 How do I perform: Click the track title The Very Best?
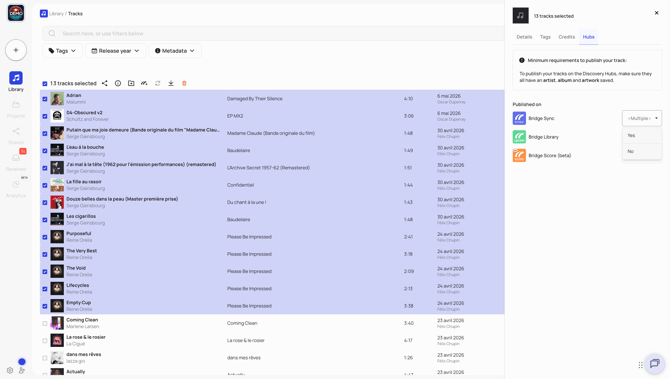(82, 251)
